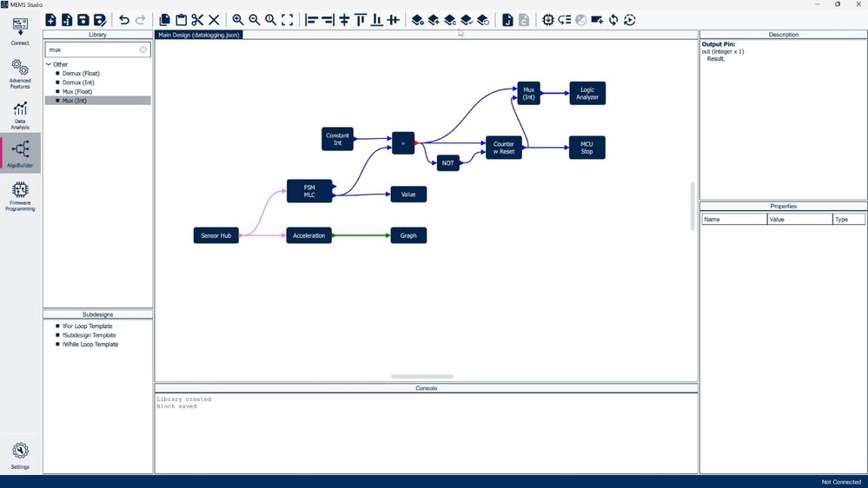Select Mux (Float) in the library
This screenshot has height=488, width=868.
(x=77, y=91)
